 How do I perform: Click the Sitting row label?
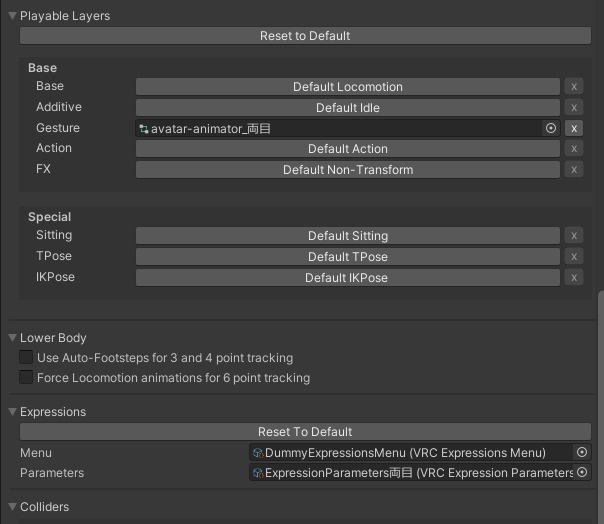(x=54, y=235)
